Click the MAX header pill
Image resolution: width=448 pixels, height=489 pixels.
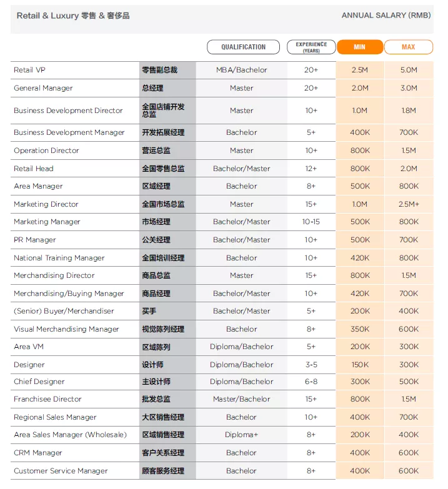(x=409, y=47)
